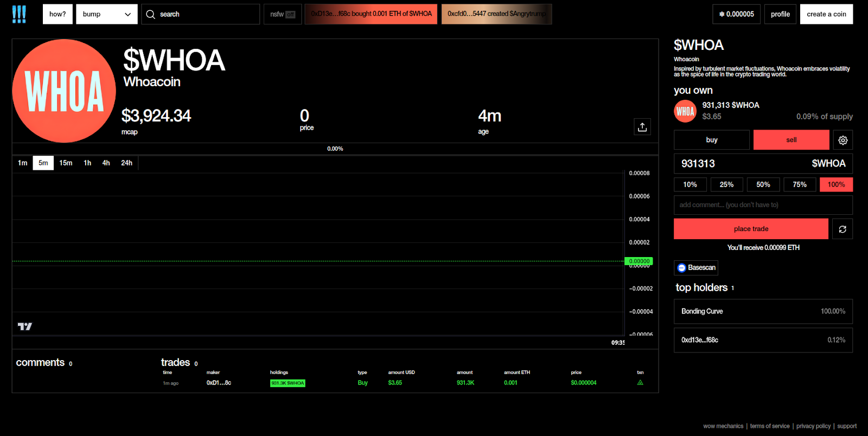Image resolution: width=868 pixels, height=436 pixels.
Task: Click the place trade button
Action: 751,229
